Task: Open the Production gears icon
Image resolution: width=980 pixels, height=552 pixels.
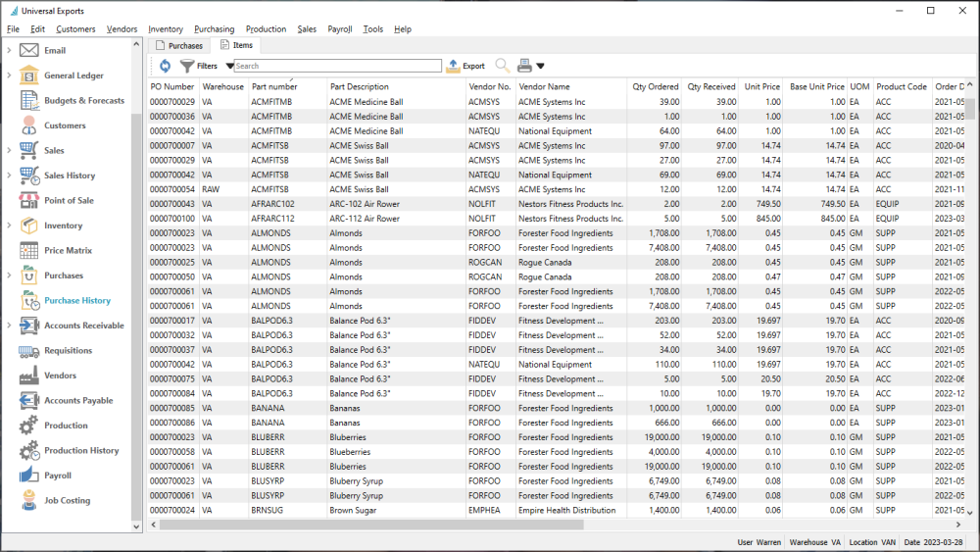Action: click(28, 426)
